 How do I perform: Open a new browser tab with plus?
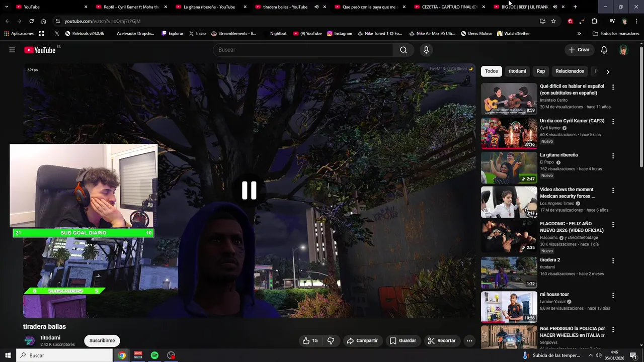tap(575, 7)
